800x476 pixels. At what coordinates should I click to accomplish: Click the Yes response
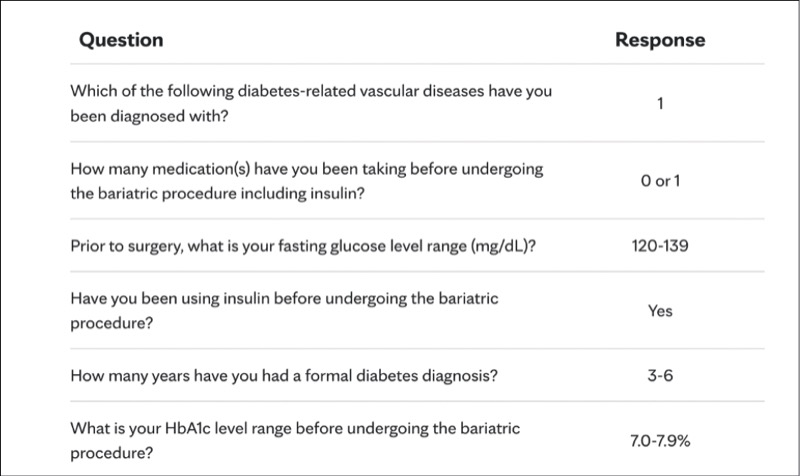(x=660, y=311)
